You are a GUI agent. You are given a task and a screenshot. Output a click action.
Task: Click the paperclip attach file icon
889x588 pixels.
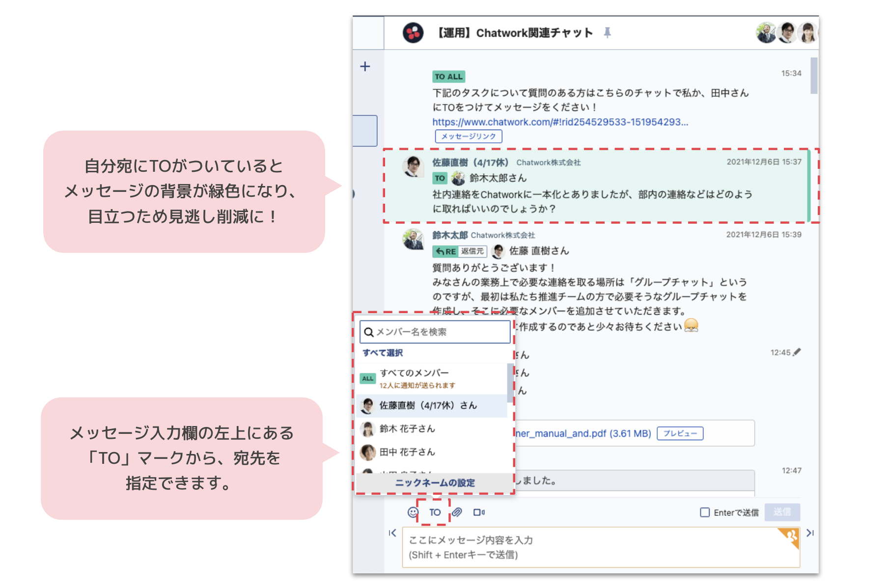457,512
